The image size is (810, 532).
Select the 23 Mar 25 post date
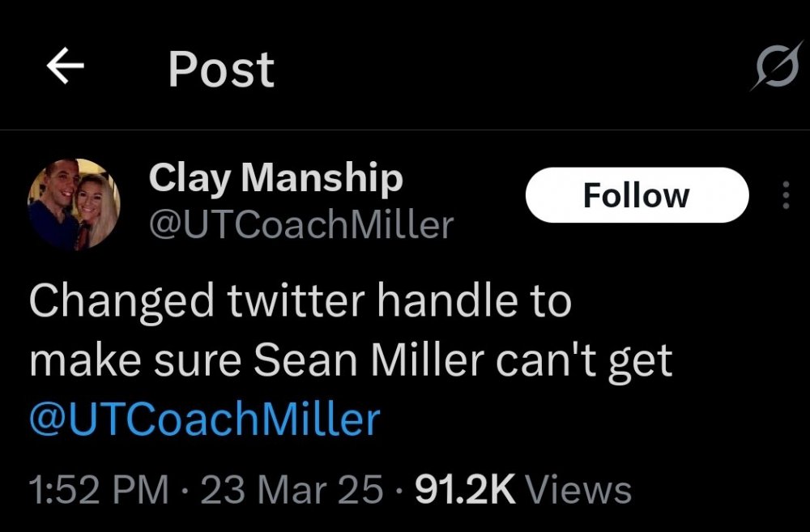coord(292,490)
